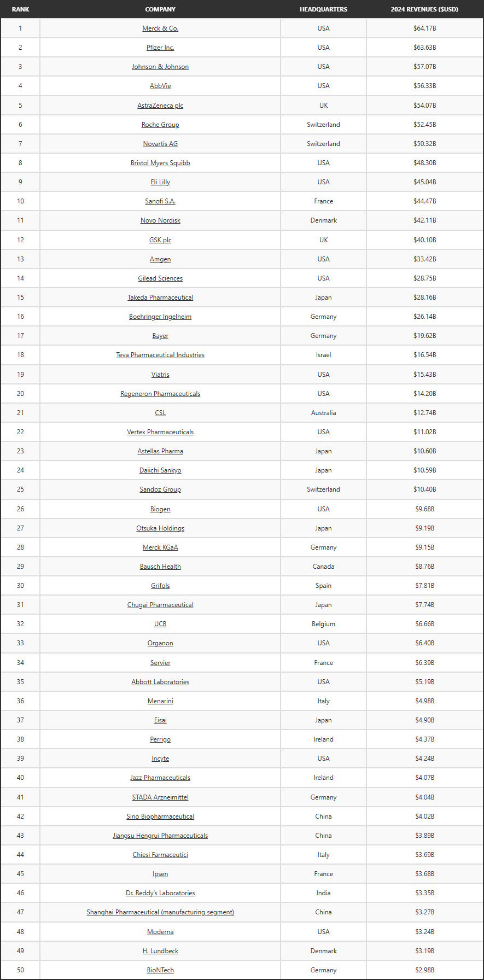Click the Rank column header
The width and height of the screenshot is (484, 980).
tap(20, 9)
